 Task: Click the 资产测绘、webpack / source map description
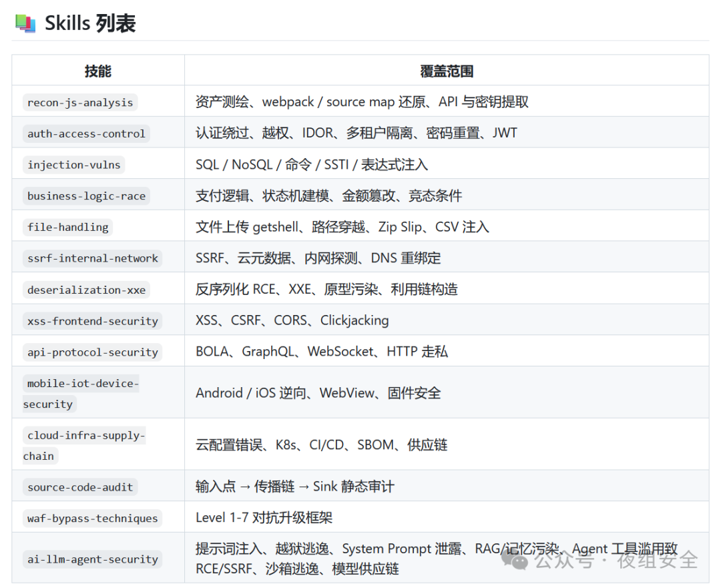pyautogui.click(x=362, y=101)
